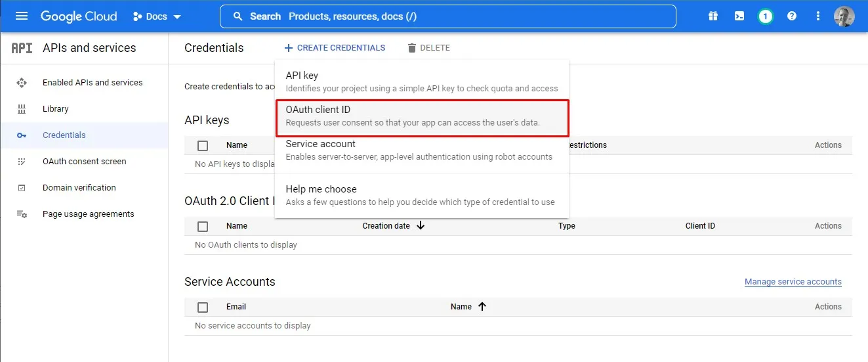Image resolution: width=868 pixels, height=362 pixels.
Task: Open the help question mark icon
Action: click(x=792, y=16)
